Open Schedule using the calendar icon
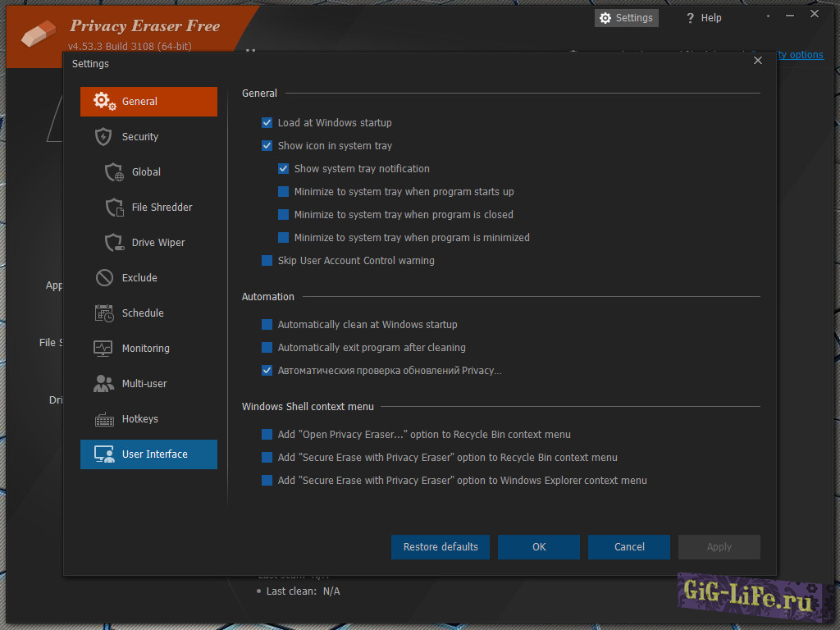 (104, 313)
